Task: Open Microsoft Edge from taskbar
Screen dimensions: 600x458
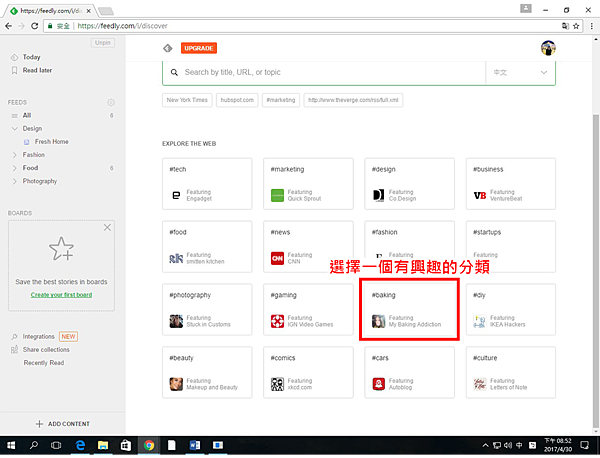Action: click(80, 445)
